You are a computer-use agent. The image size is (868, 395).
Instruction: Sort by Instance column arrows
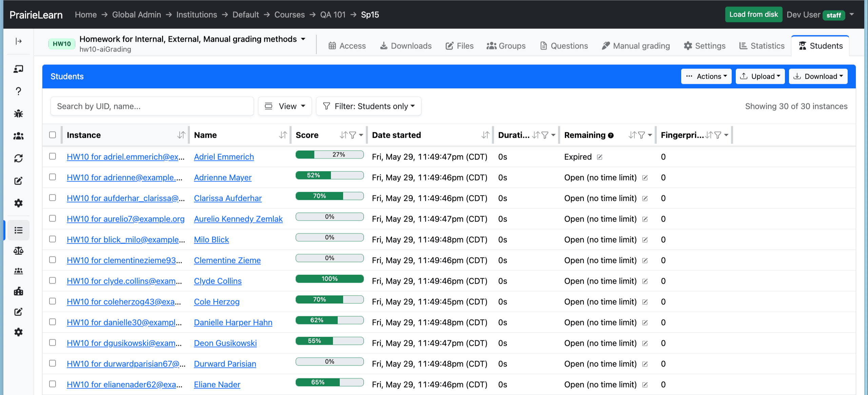click(181, 135)
